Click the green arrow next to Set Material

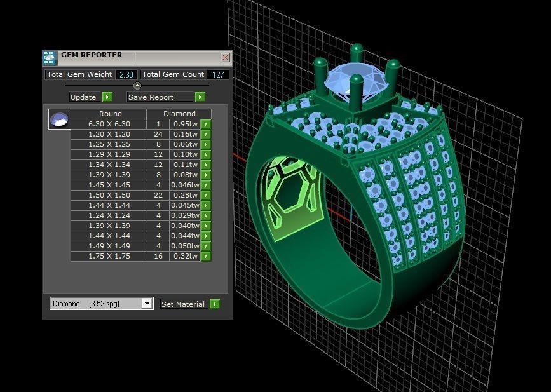point(215,304)
